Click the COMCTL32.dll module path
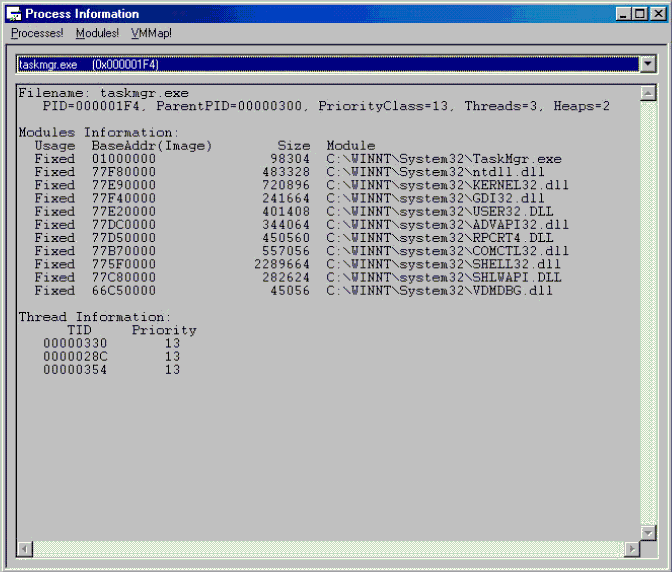 click(x=447, y=251)
